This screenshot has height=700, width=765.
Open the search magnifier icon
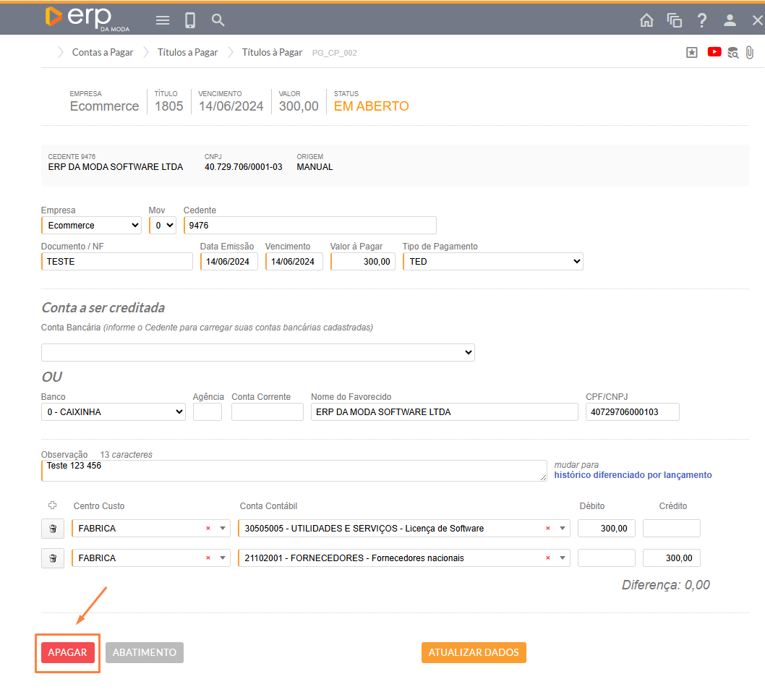[x=218, y=20]
